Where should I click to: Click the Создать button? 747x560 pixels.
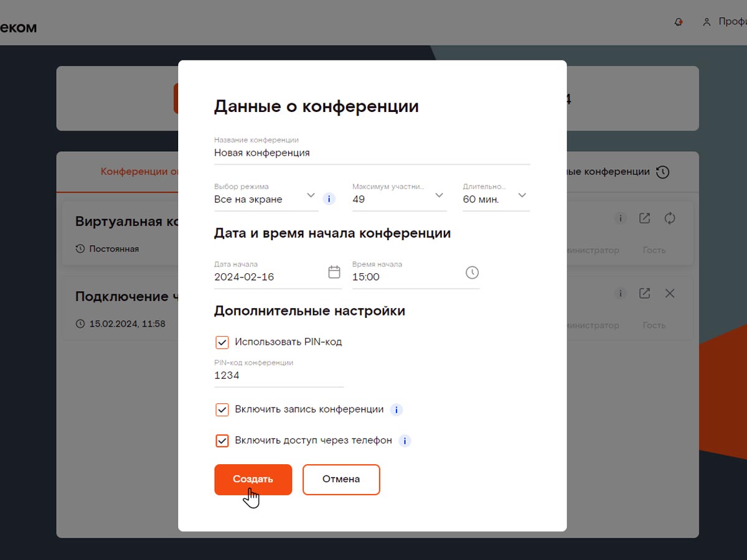point(253,479)
